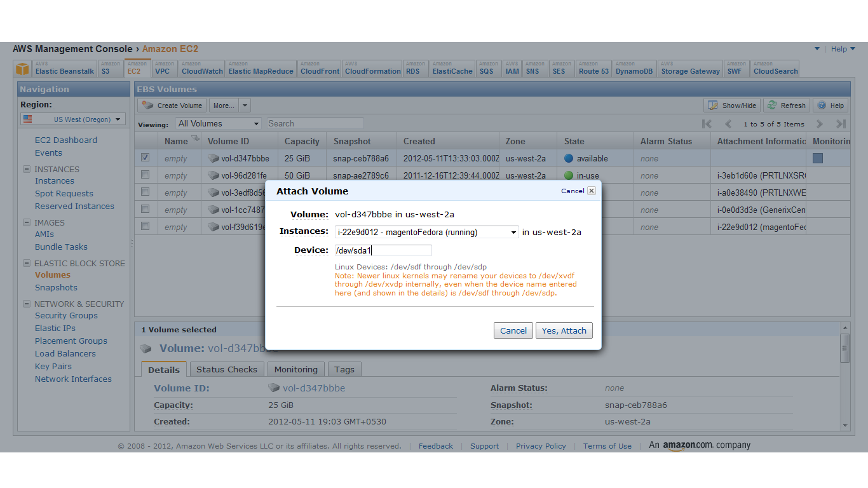Collapse the INSTANCES navigation section

point(27,169)
